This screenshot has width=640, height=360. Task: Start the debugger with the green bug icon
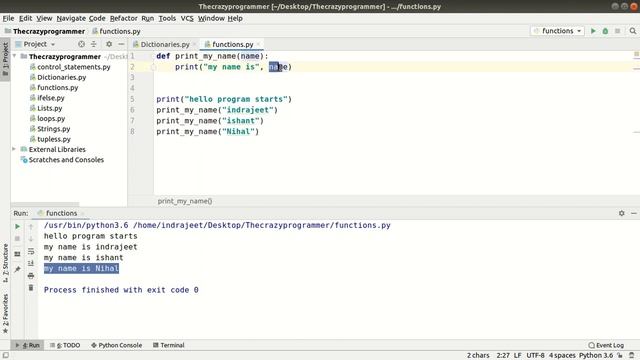(x=605, y=31)
